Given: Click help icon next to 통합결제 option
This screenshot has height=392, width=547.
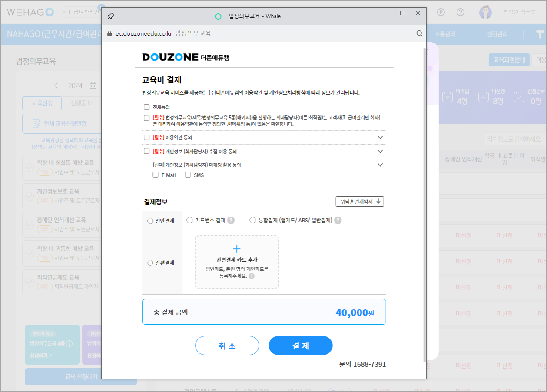Looking at the screenshot, I should (x=338, y=221).
